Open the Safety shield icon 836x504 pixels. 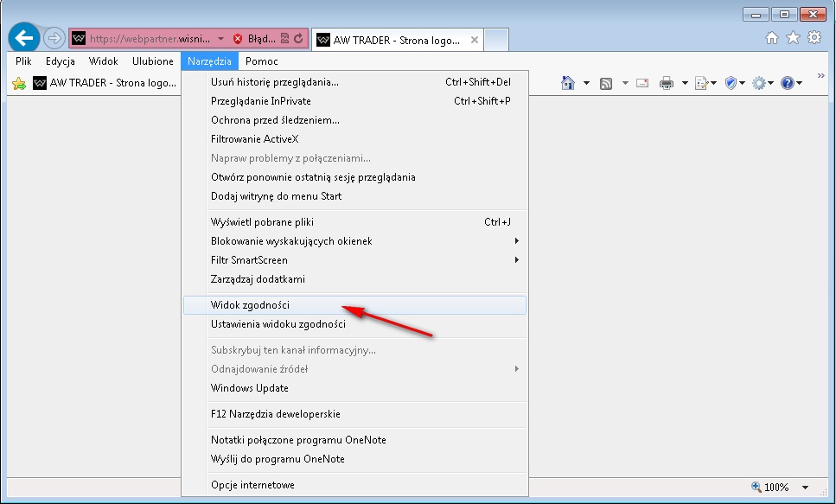(x=731, y=83)
